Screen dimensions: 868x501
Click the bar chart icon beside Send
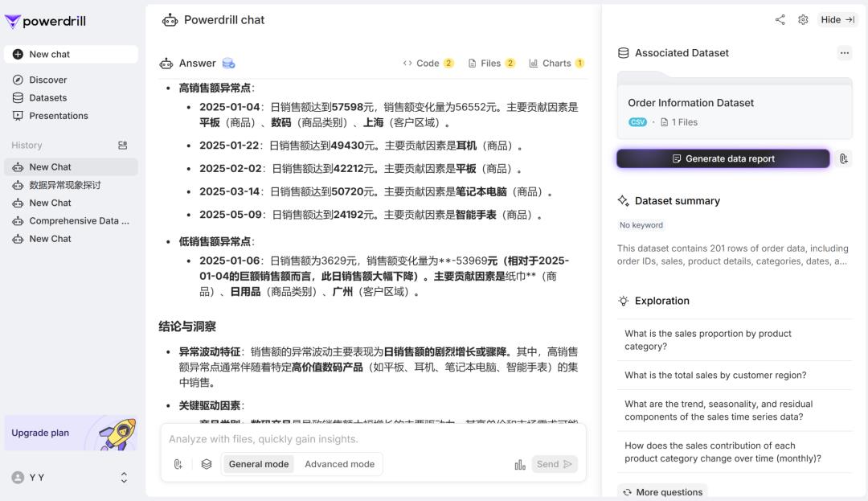(520, 464)
